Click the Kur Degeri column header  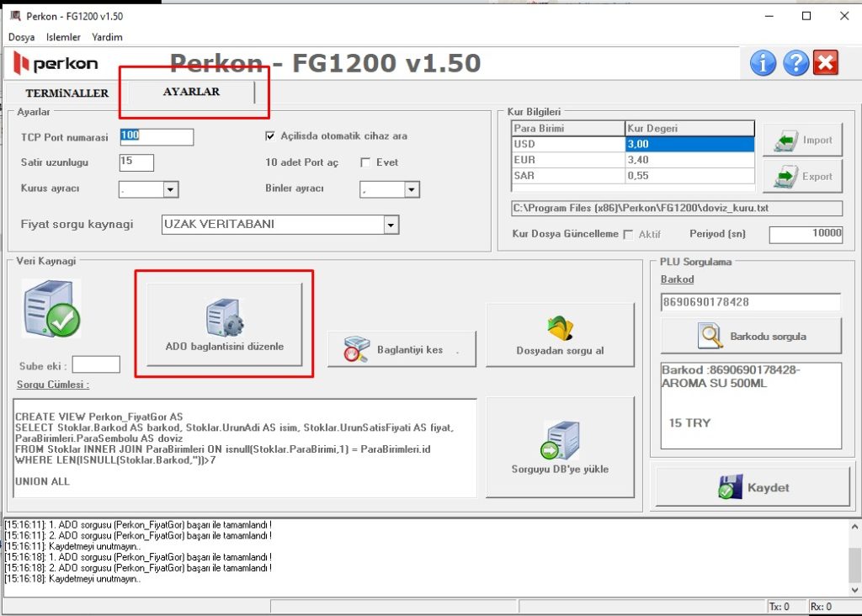690,129
